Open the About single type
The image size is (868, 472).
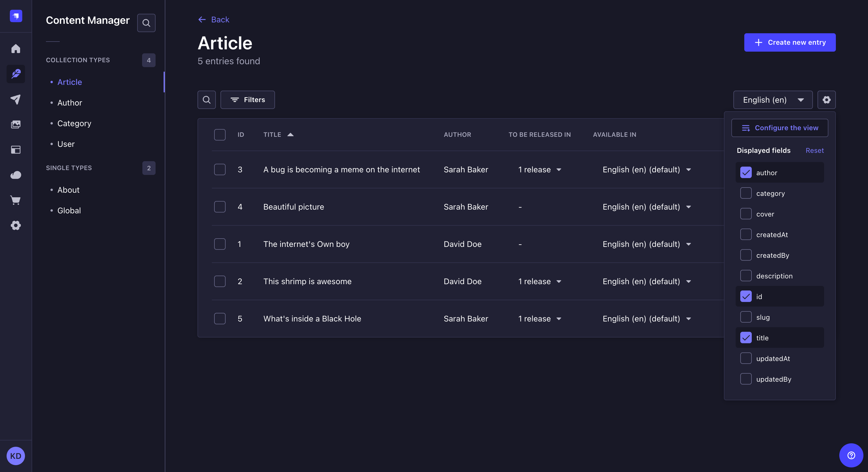coord(68,190)
